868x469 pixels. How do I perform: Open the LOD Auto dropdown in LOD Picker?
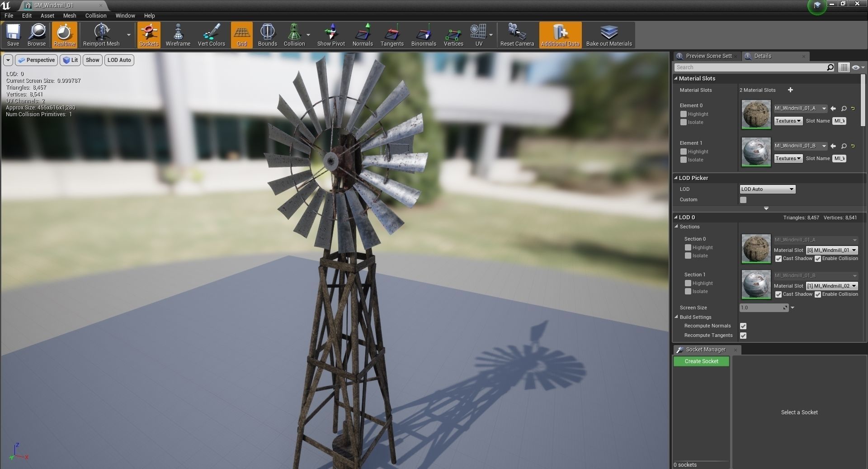click(x=767, y=189)
